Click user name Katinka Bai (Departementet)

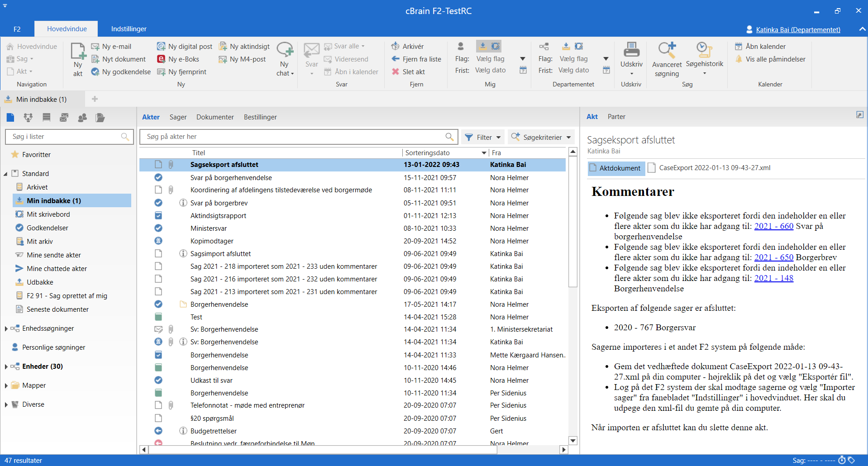(798, 30)
